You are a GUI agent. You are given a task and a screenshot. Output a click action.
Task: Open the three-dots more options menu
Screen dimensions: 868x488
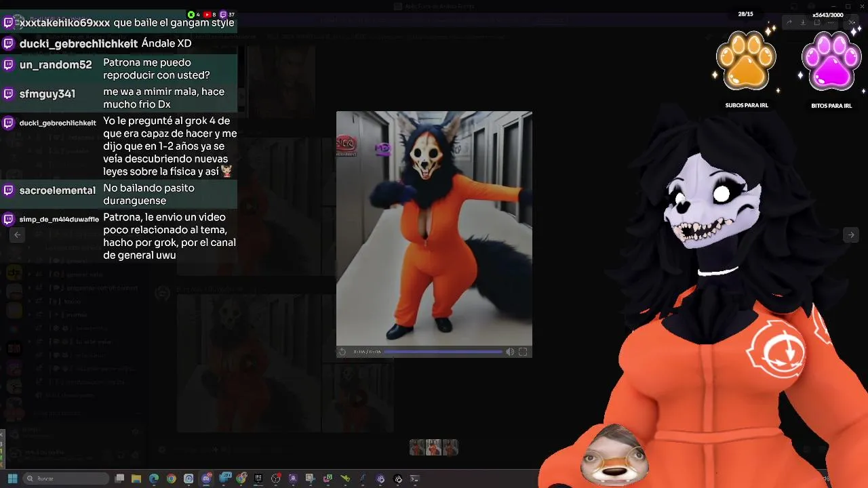pyautogui.click(x=831, y=23)
